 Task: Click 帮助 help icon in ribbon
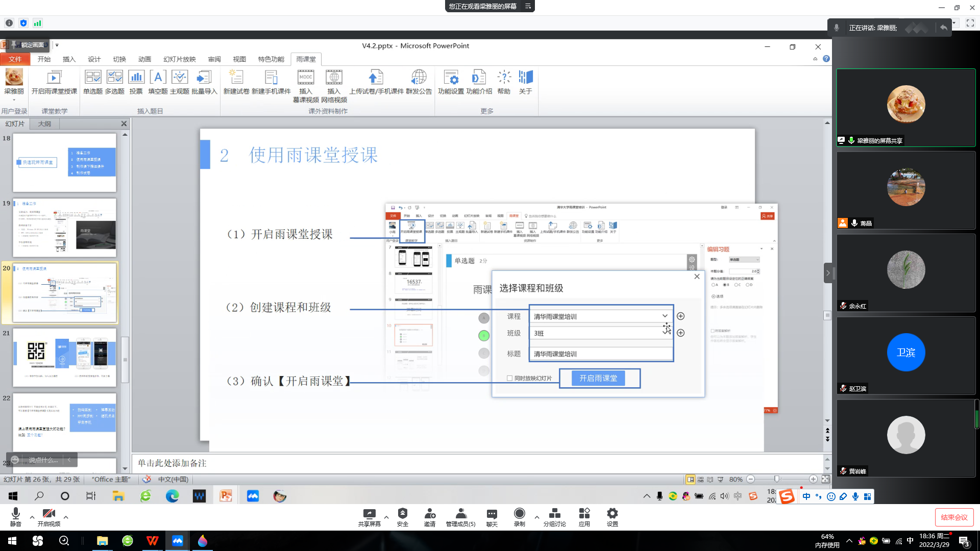click(x=504, y=82)
